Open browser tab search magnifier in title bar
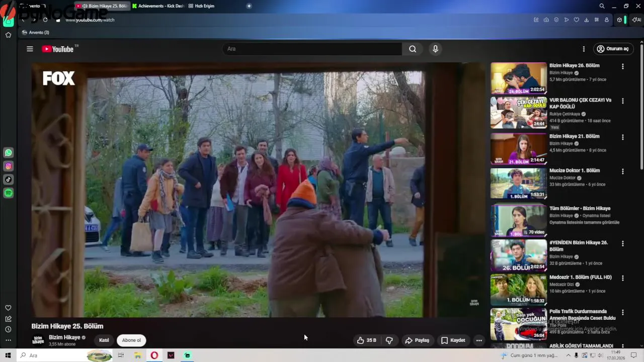The height and width of the screenshot is (362, 644). coord(602,6)
